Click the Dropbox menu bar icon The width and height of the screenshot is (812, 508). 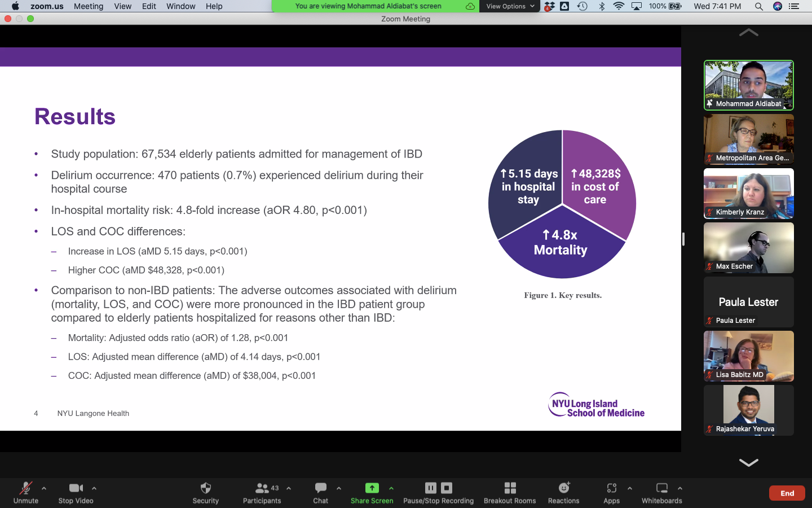pyautogui.click(x=549, y=6)
